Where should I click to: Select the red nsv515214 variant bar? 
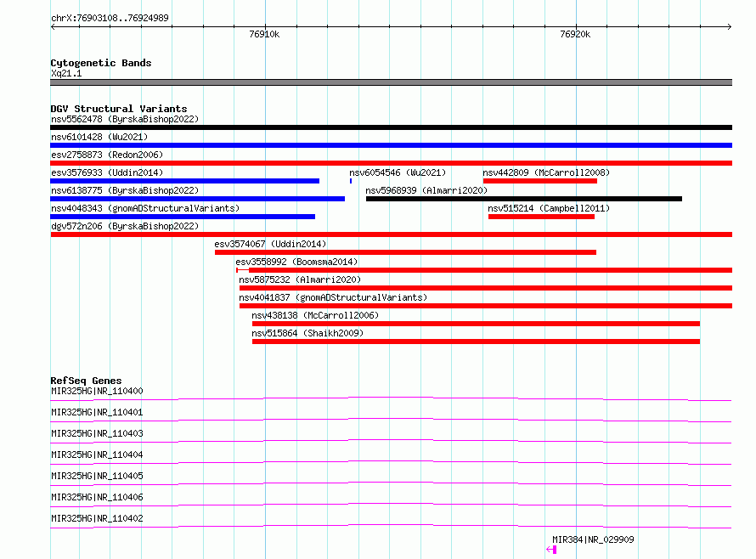coord(541,217)
